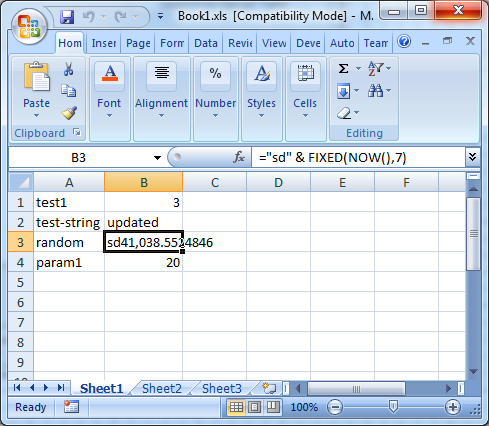Open Excel Help question mark icon

click(404, 42)
